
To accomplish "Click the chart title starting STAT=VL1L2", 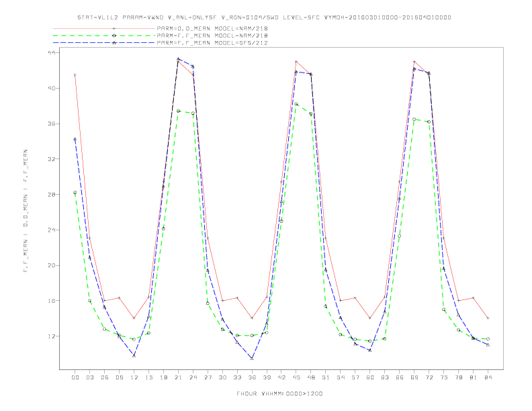I will [x=264, y=17].
